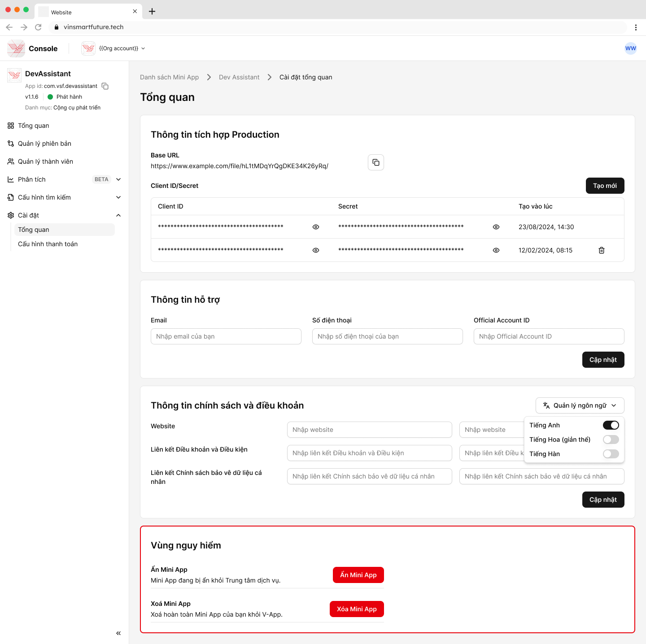646x644 pixels.
Task: Open Tổng quan in main sidebar
Action: coord(34,126)
